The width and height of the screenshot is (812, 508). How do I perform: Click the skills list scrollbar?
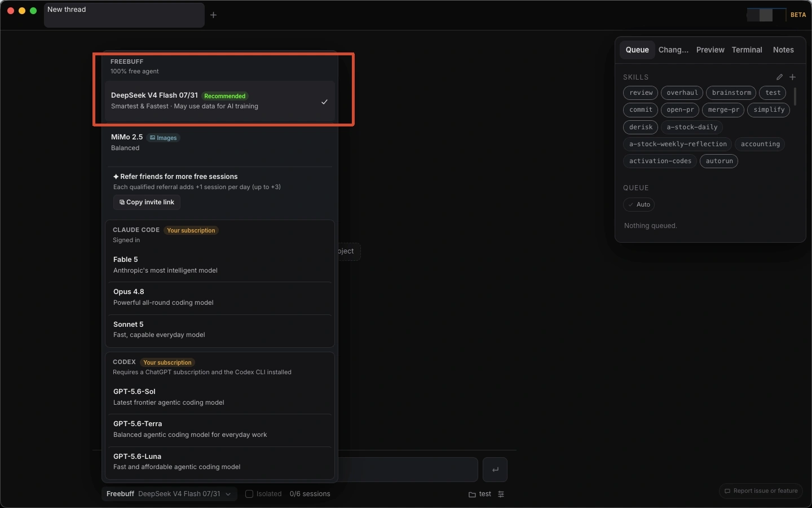click(795, 96)
